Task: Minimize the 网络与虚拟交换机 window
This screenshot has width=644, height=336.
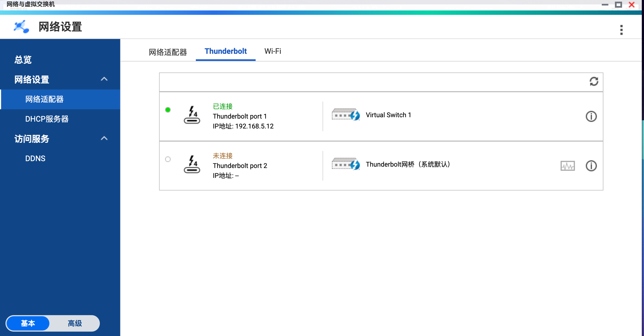Action: [x=605, y=5]
